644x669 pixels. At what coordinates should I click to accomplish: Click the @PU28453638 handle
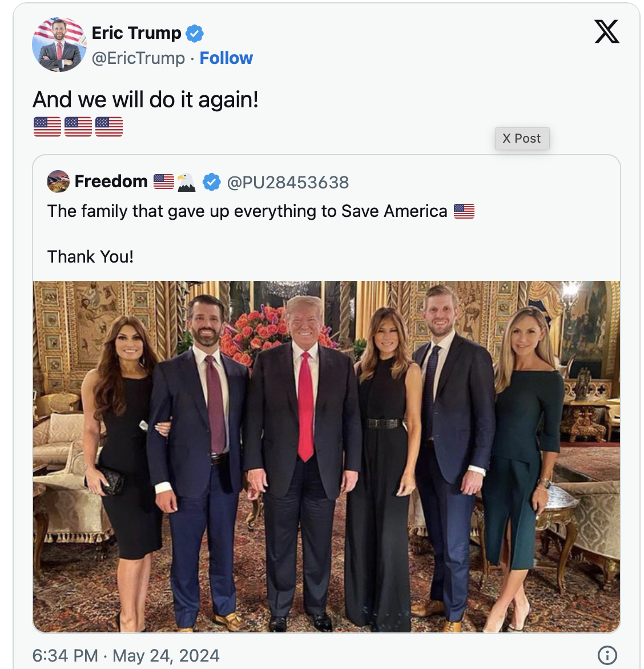pyautogui.click(x=288, y=182)
